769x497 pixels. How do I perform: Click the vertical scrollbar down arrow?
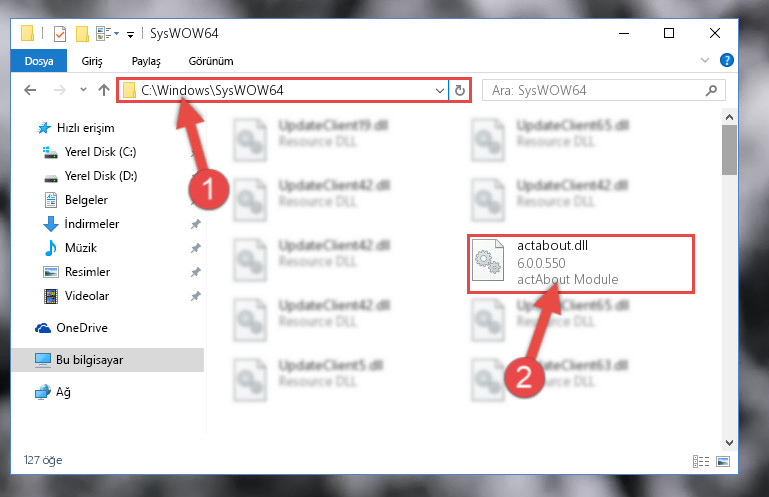[729, 443]
